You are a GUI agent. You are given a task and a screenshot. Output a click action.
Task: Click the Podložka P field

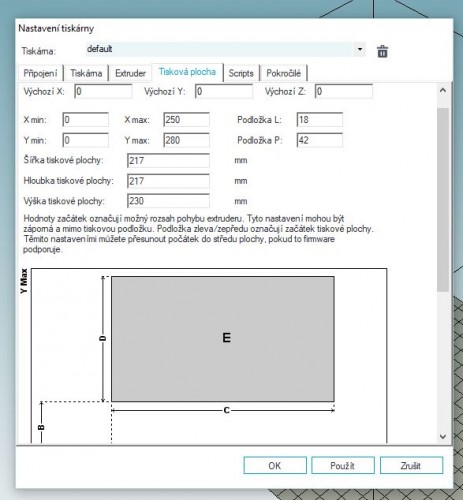320,140
